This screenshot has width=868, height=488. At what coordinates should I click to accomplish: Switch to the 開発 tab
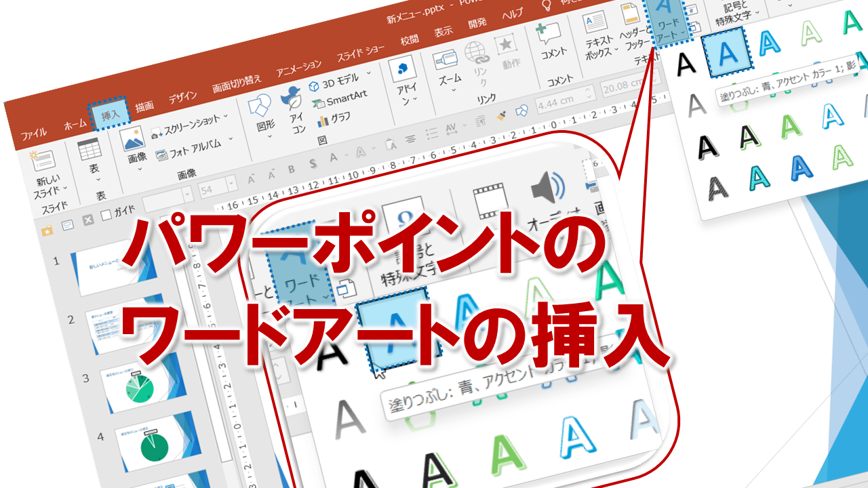tap(477, 22)
